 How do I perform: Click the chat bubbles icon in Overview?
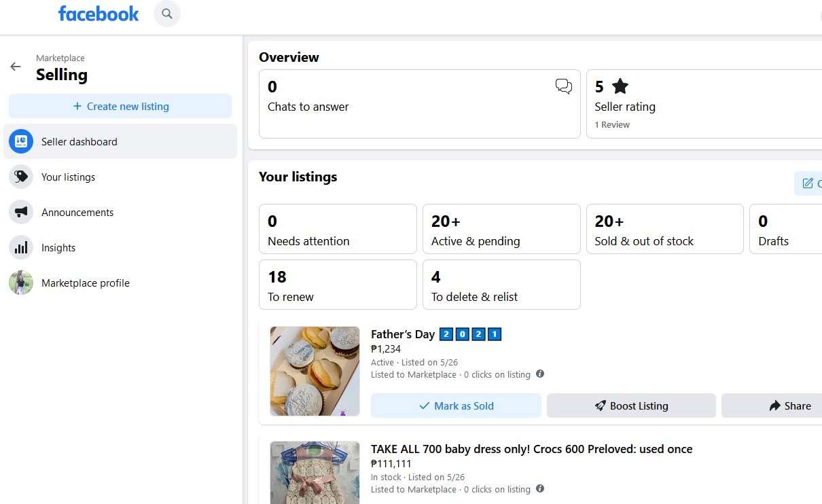[563, 86]
